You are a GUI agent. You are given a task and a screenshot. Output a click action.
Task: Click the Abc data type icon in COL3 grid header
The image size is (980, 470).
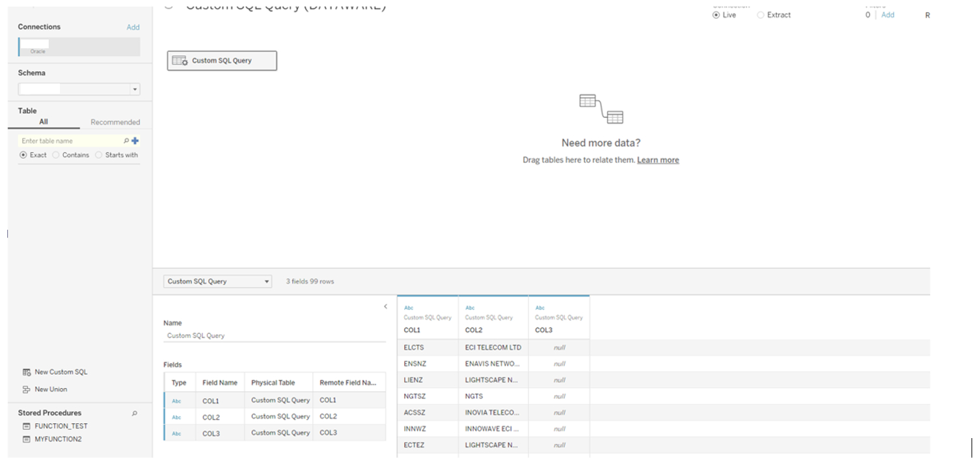tap(540, 308)
